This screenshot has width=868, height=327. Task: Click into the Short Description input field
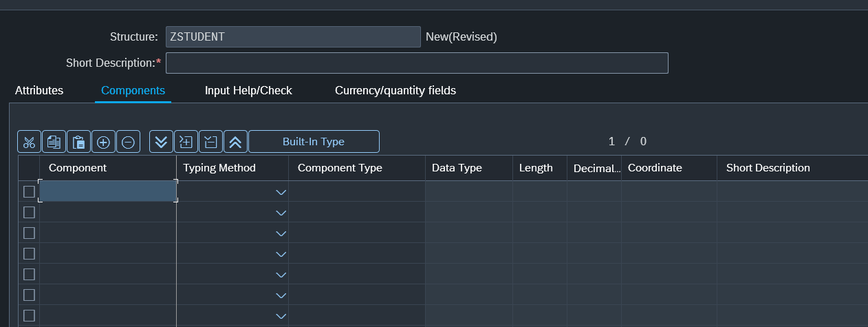pos(417,63)
